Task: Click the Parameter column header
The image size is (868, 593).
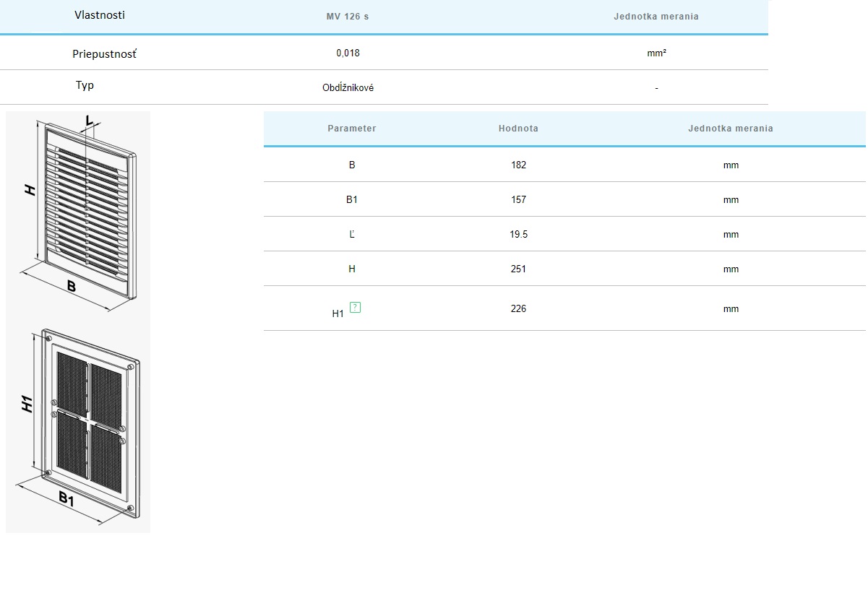Action: click(x=352, y=128)
